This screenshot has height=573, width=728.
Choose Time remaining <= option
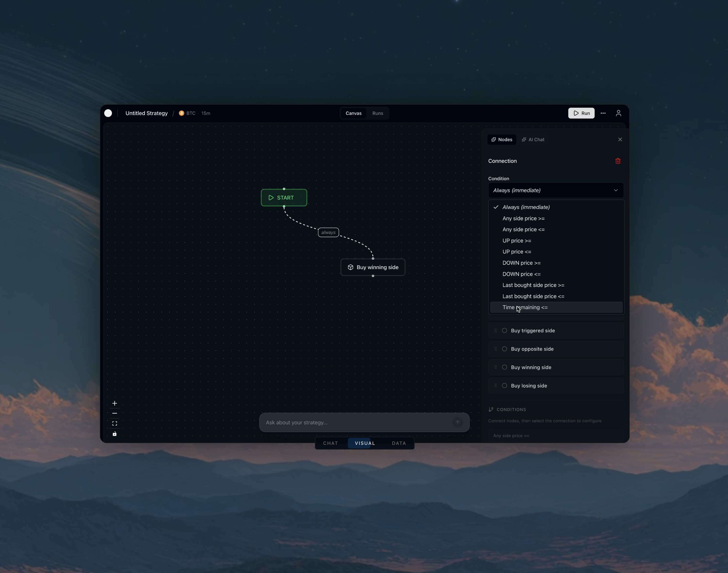[525, 307]
